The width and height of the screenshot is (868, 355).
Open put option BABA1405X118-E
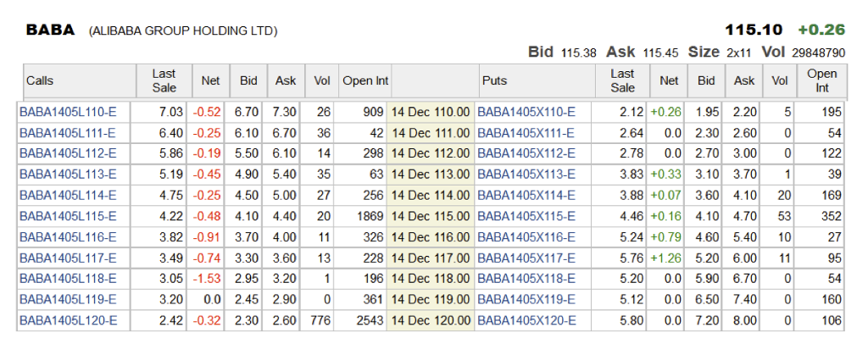point(526,279)
